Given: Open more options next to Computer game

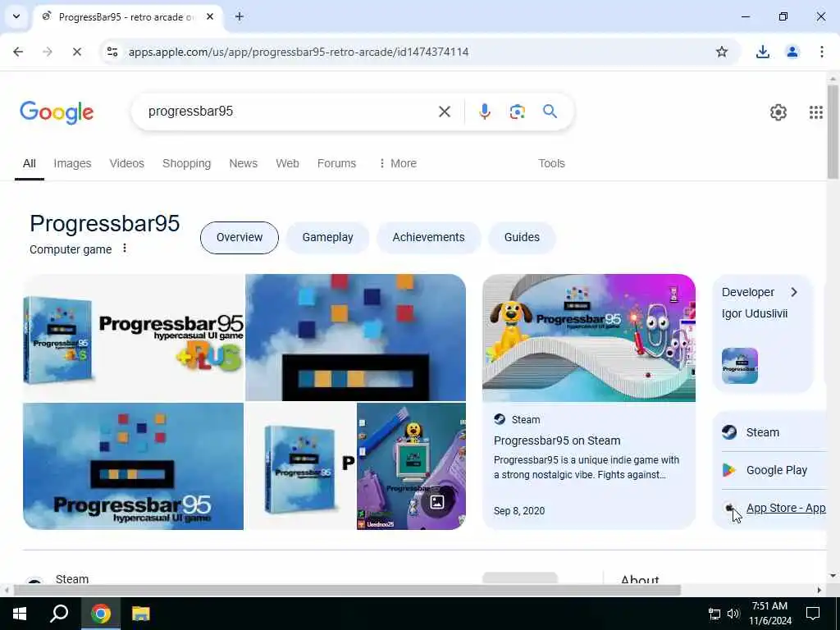Looking at the screenshot, I should 125,248.
